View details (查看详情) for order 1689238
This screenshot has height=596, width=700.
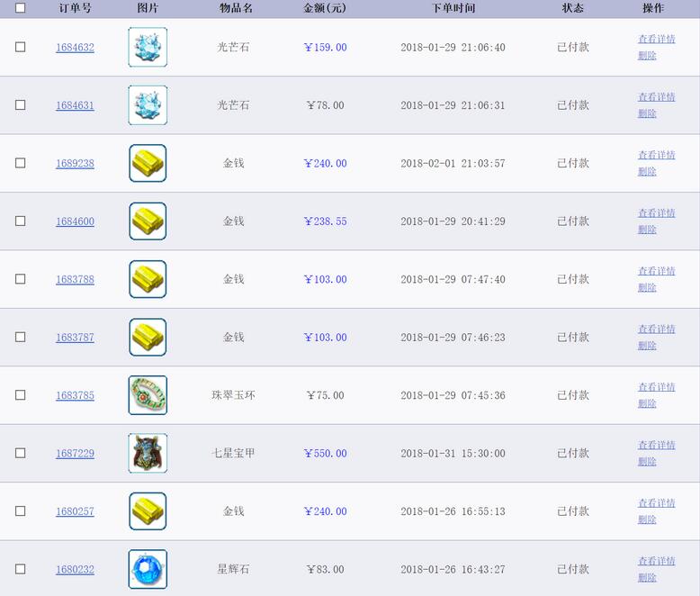[x=656, y=155]
